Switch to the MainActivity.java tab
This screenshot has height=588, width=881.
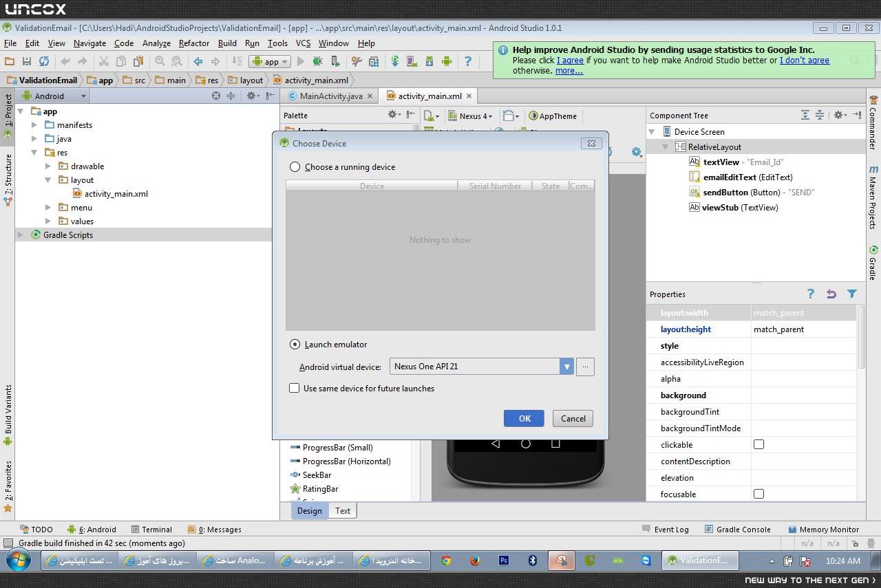tap(330, 96)
